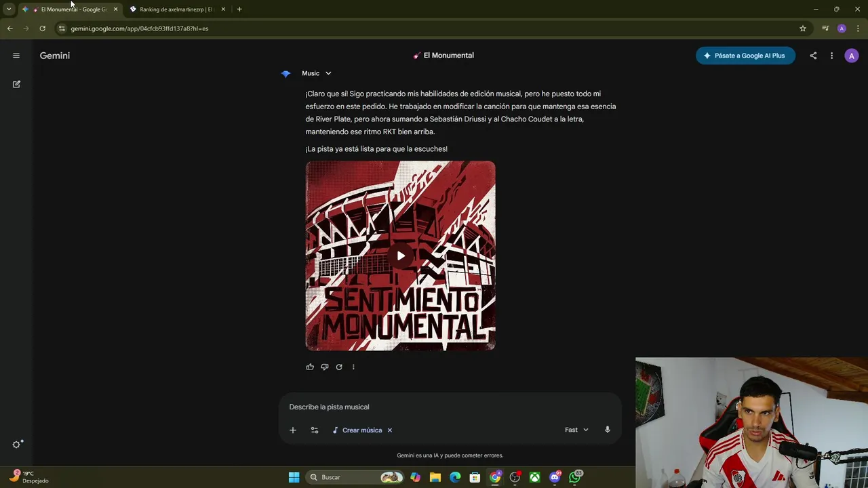
Task: Open the Gemini main menu hamburger icon
Action: click(16, 56)
